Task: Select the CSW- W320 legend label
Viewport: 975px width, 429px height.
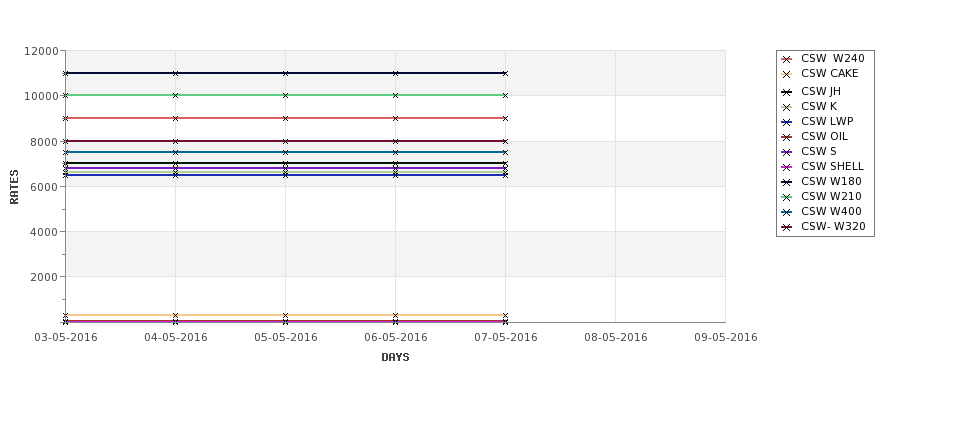Action: [833, 226]
